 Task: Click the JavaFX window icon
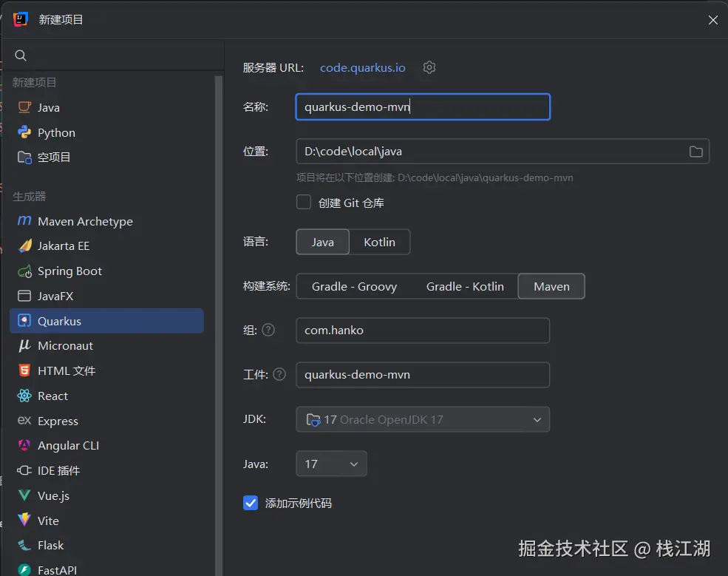(x=24, y=296)
